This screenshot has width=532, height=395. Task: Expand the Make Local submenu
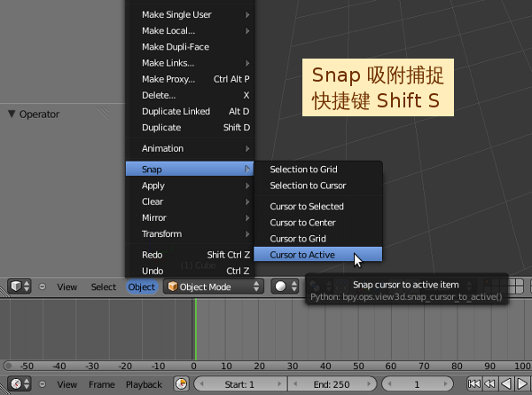190,31
